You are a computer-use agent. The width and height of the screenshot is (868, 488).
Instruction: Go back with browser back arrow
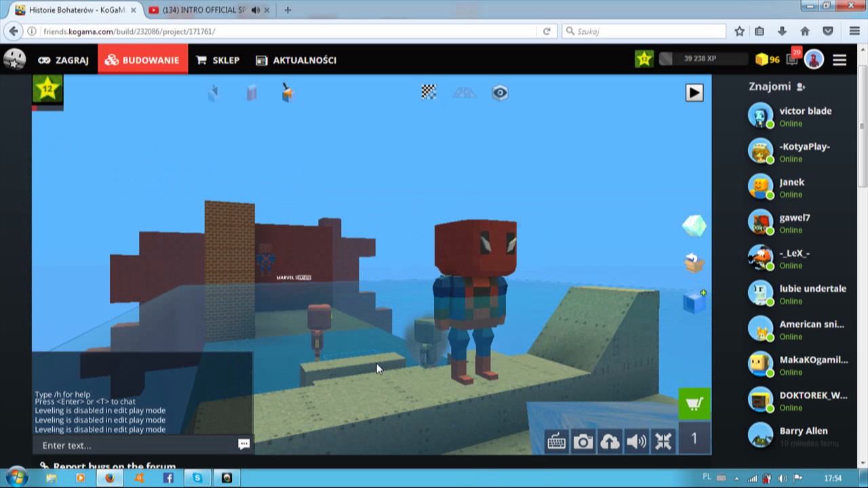pos(14,31)
